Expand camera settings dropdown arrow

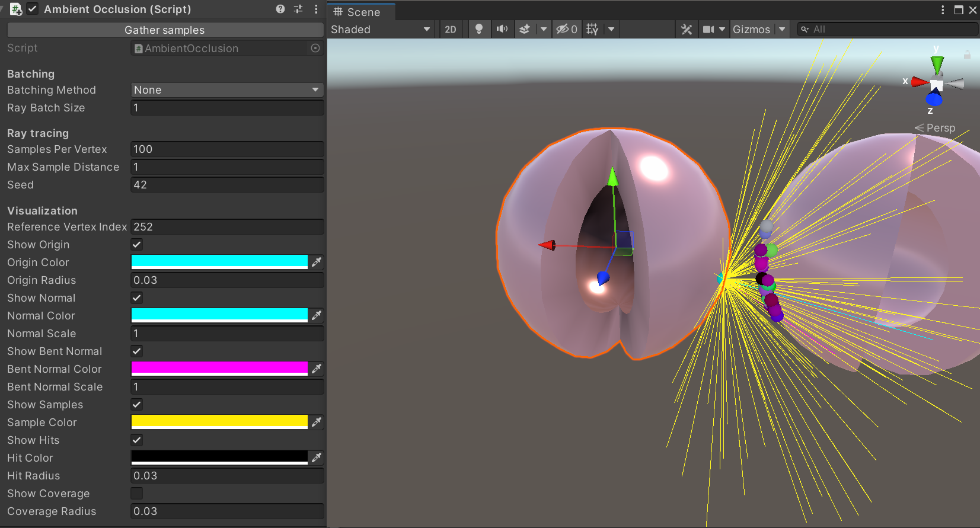[722, 29]
